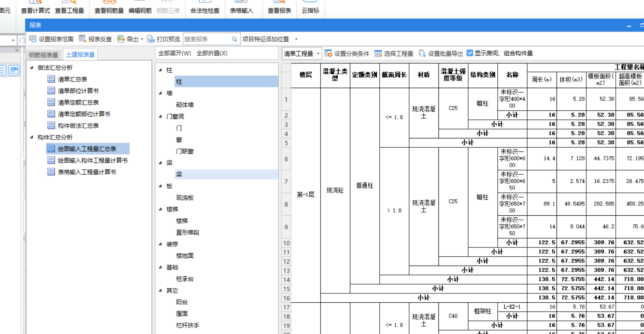Open 设置报表范围 settings

[x=51, y=39]
